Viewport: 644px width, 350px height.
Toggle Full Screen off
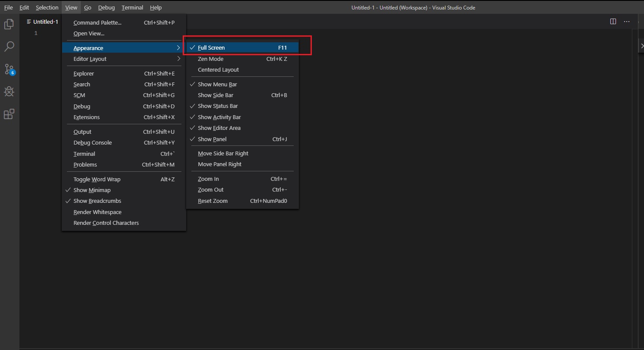click(x=242, y=48)
